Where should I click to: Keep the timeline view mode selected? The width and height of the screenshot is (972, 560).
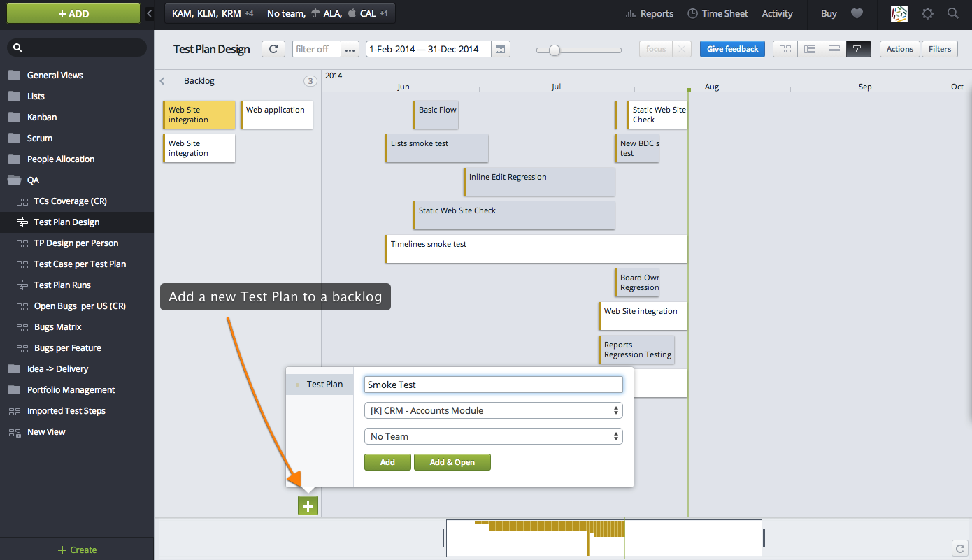point(859,49)
